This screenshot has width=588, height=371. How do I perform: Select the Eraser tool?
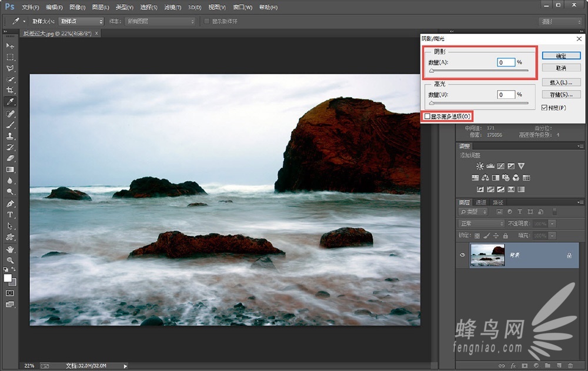pyautogui.click(x=10, y=158)
